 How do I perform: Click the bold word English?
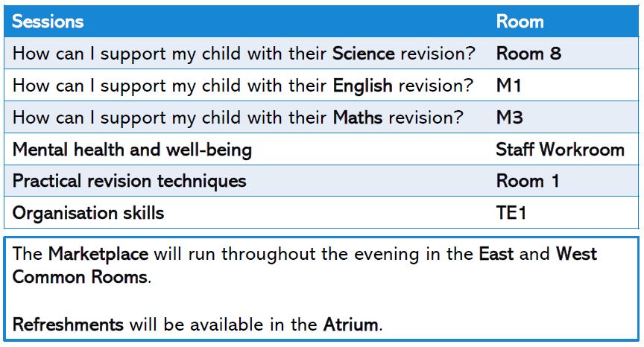[362, 86]
